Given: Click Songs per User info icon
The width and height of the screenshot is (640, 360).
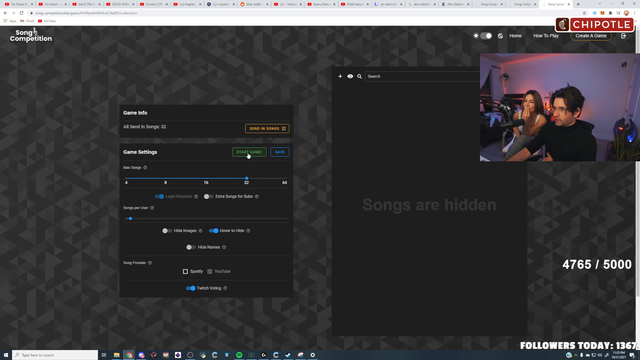Looking at the screenshot, I should click(x=152, y=208).
